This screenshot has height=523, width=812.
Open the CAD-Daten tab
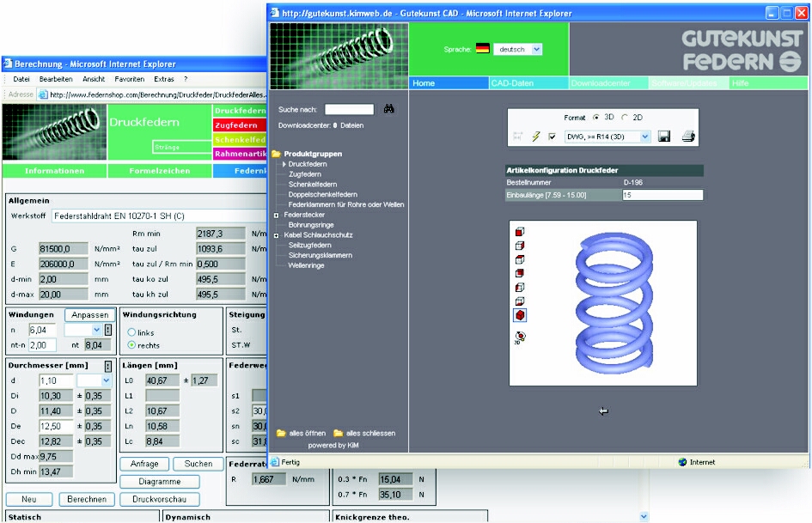point(511,83)
